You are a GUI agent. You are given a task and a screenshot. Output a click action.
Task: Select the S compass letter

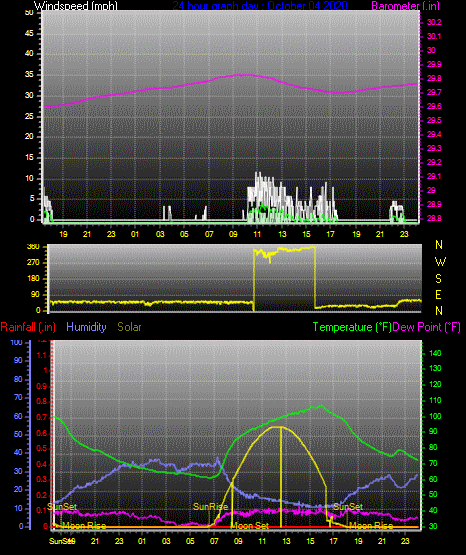pos(438,279)
